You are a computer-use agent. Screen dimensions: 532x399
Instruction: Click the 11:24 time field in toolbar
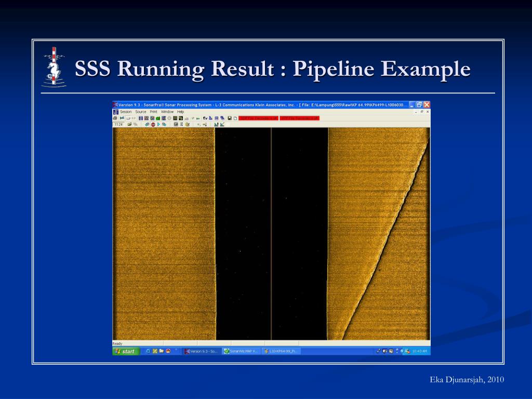coord(118,125)
